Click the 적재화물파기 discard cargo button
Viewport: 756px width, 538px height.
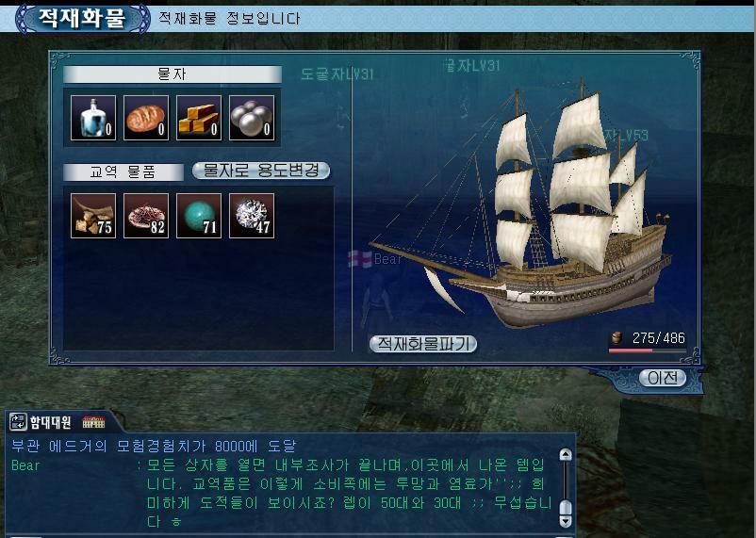[x=423, y=343]
